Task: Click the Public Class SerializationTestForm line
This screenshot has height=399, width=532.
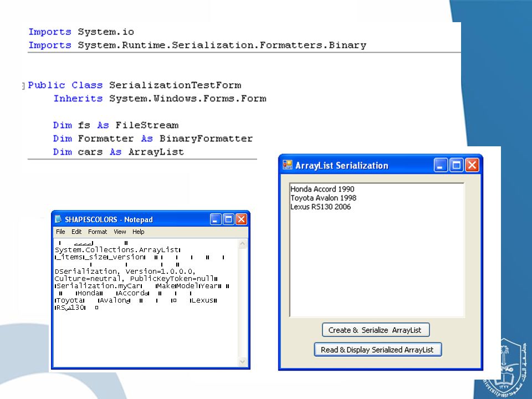Action: (135, 85)
